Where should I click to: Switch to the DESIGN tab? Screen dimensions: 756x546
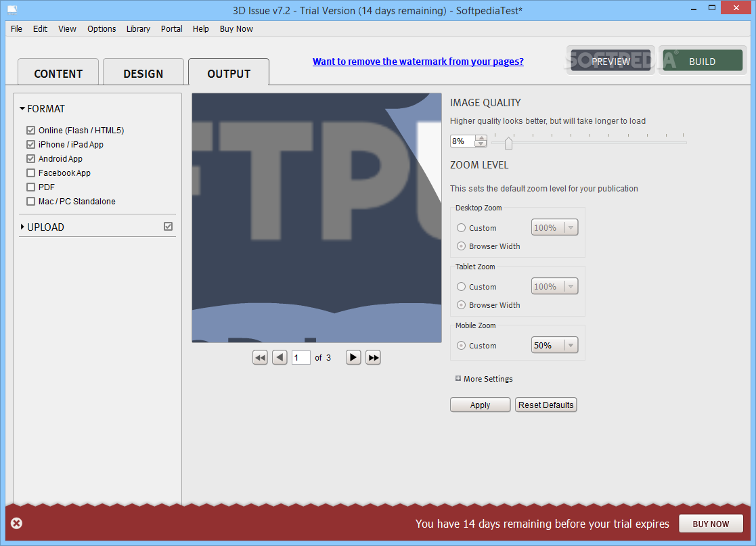pyautogui.click(x=143, y=72)
